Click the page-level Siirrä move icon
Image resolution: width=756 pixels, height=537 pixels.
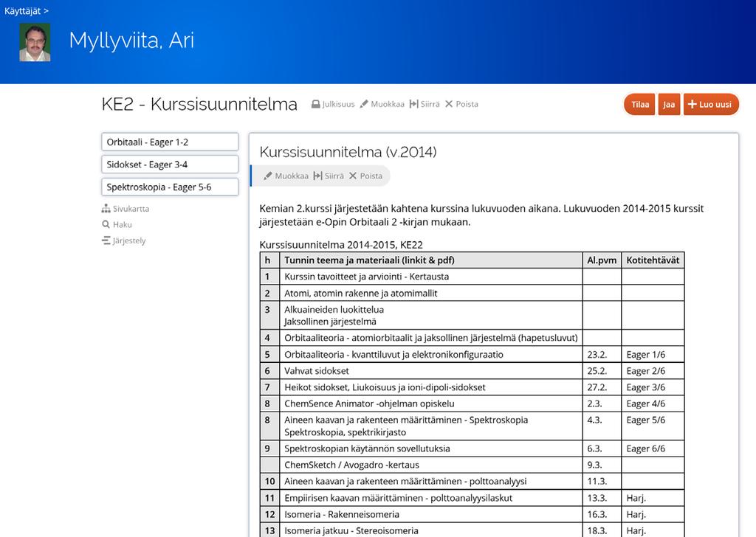[x=413, y=104]
